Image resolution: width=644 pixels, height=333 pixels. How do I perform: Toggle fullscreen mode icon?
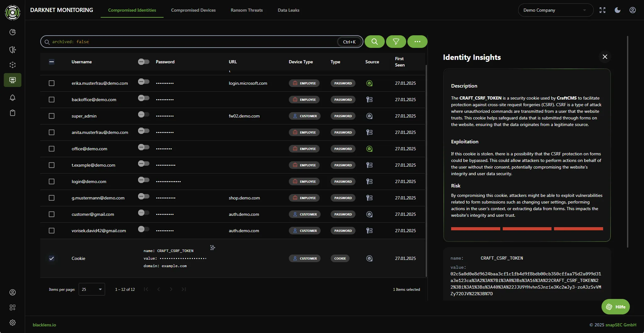pos(602,10)
